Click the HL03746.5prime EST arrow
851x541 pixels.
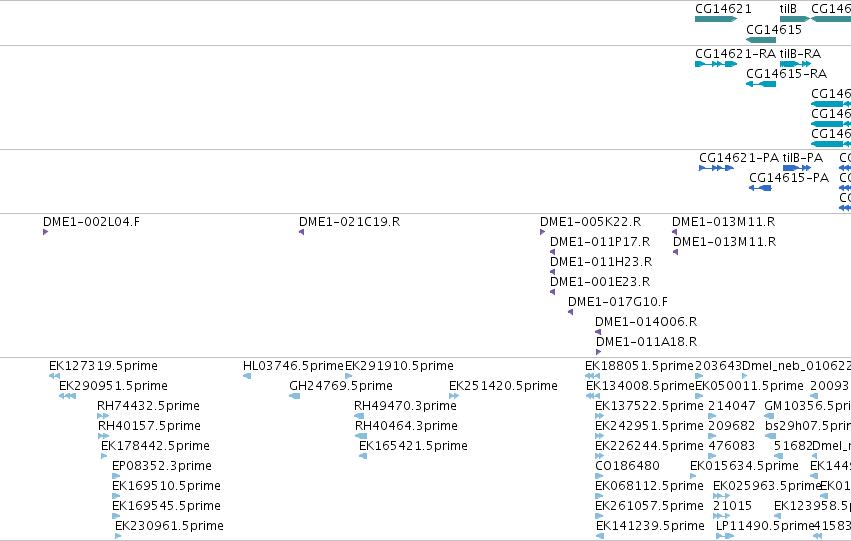pyautogui.click(x=247, y=376)
